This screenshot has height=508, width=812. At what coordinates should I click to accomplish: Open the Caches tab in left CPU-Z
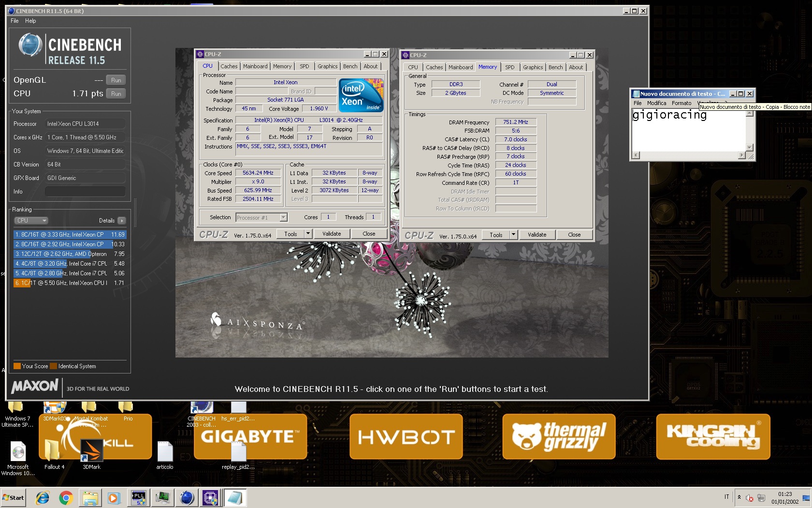229,67
